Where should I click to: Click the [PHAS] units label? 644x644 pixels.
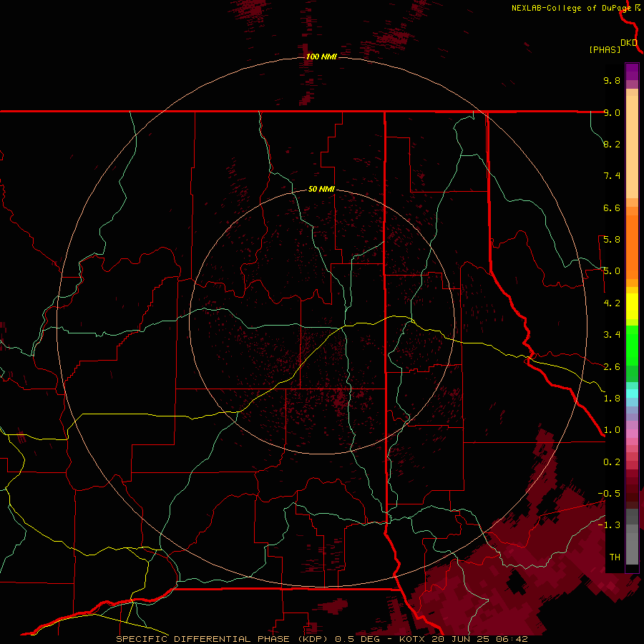pos(605,49)
